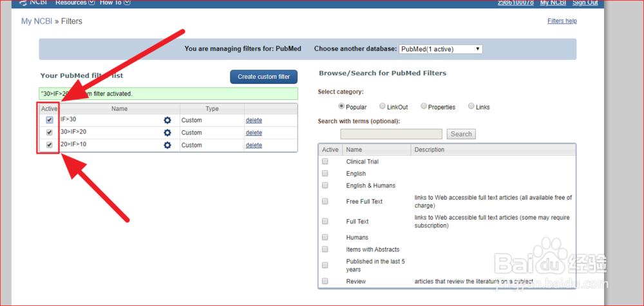
Task: Select the Popular category radio button
Action: click(341, 106)
